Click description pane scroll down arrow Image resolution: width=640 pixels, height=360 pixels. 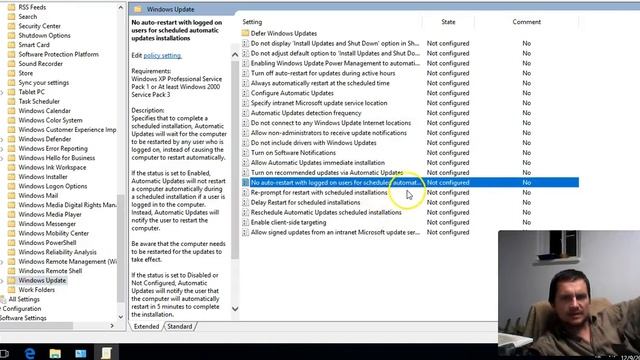pyautogui.click(x=235, y=309)
